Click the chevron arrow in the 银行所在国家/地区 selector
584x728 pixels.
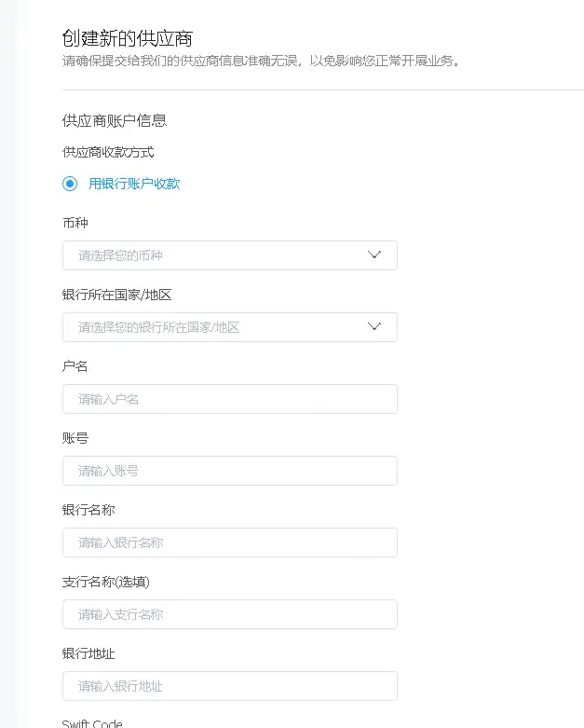coord(374,327)
